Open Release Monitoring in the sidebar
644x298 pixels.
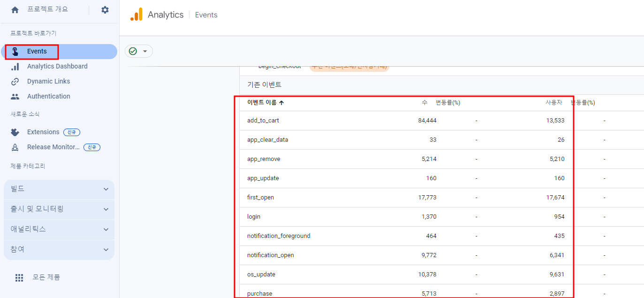[53, 147]
